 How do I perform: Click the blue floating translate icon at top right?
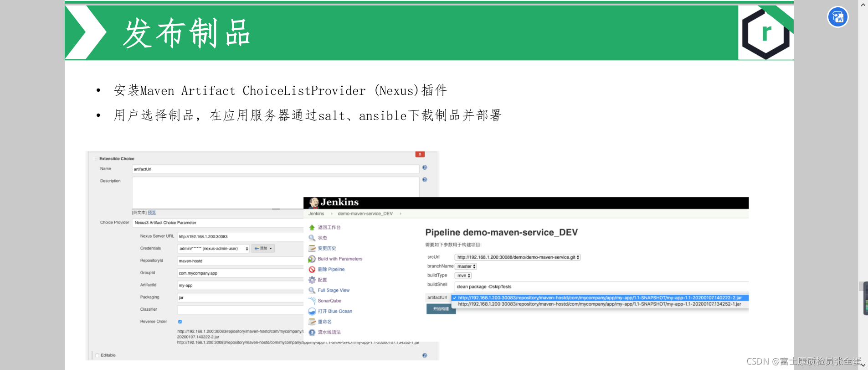tap(837, 17)
